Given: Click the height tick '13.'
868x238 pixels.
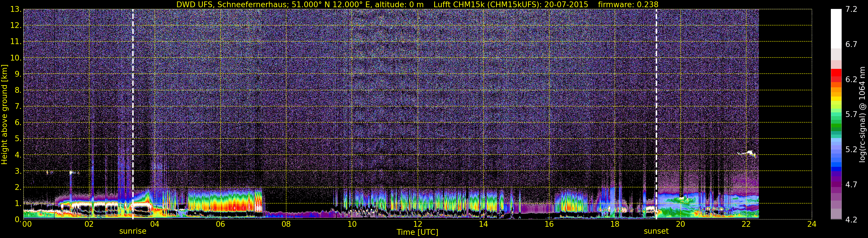Looking at the screenshot, I should 16,10.
